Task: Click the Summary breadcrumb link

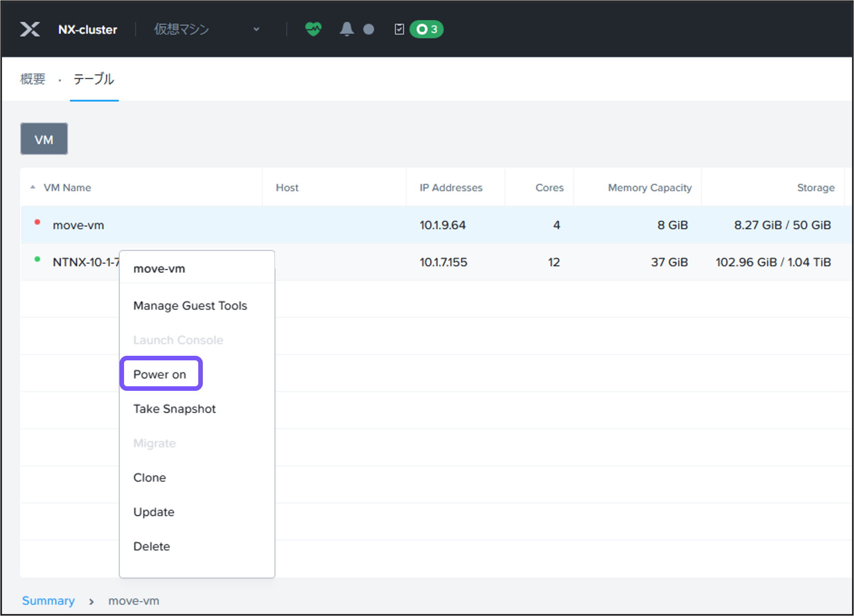Action: pyautogui.click(x=48, y=601)
